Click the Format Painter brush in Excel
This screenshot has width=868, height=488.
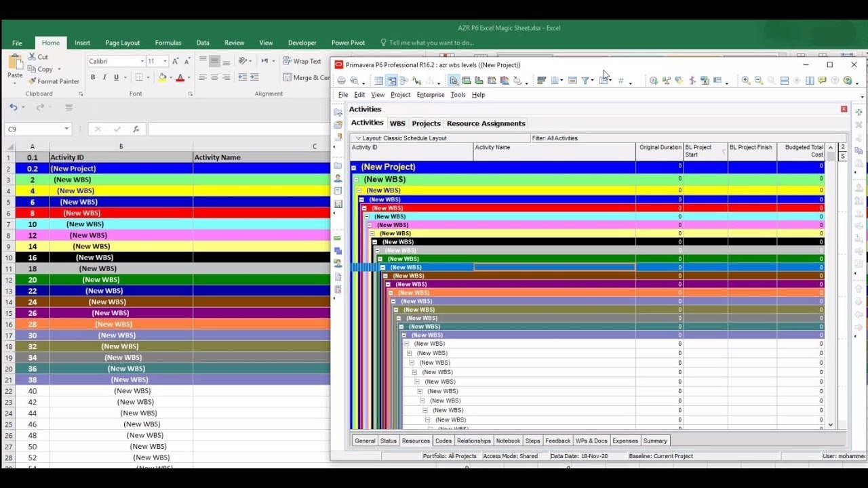[32, 81]
